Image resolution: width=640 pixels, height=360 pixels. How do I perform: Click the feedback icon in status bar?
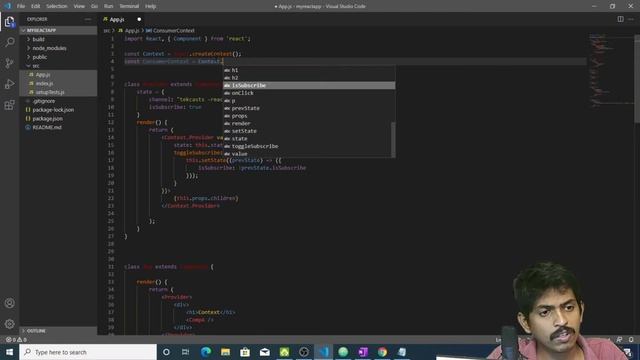pyautogui.click(x=619, y=340)
